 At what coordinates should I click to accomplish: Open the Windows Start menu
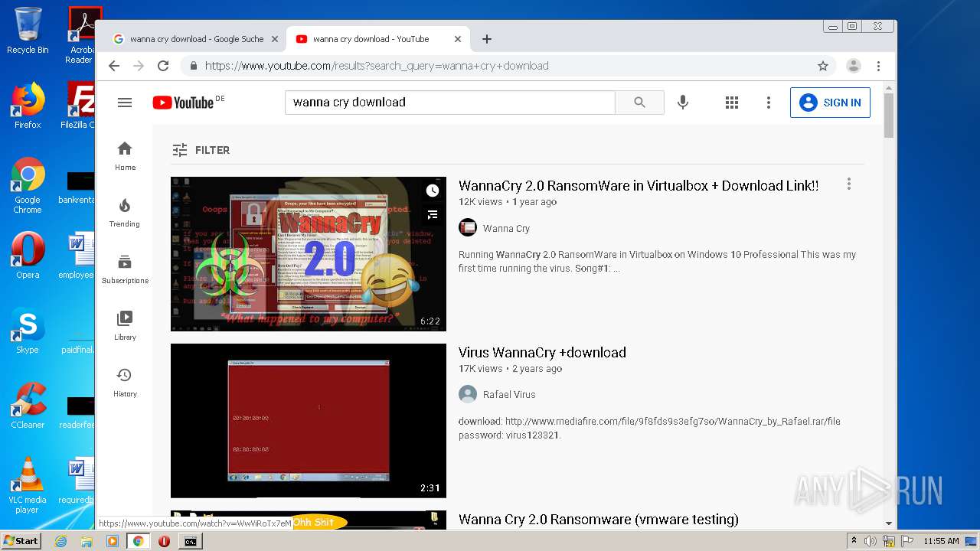coord(21,541)
